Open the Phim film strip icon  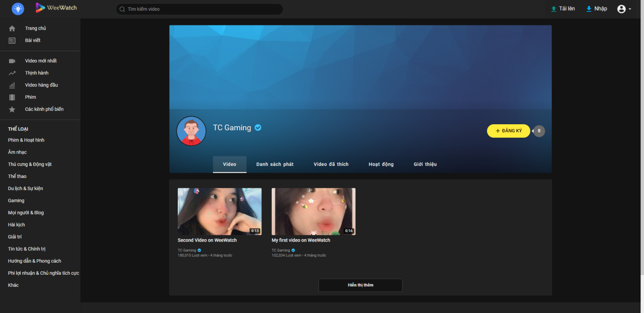12,97
